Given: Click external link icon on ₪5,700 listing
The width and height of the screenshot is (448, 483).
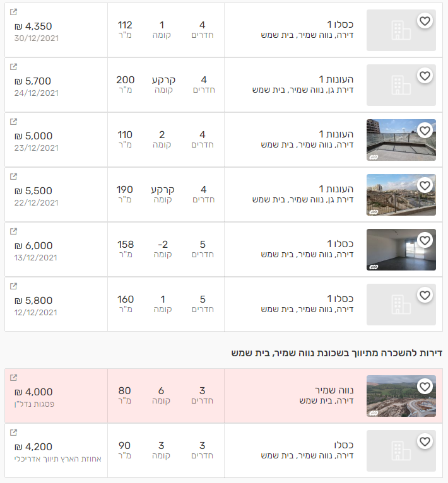Looking at the screenshot, I should (x=14, y=67).
